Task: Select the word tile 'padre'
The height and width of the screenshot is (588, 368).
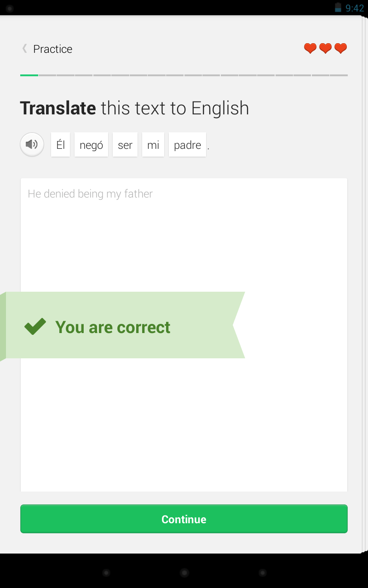Action: point(187,145)
